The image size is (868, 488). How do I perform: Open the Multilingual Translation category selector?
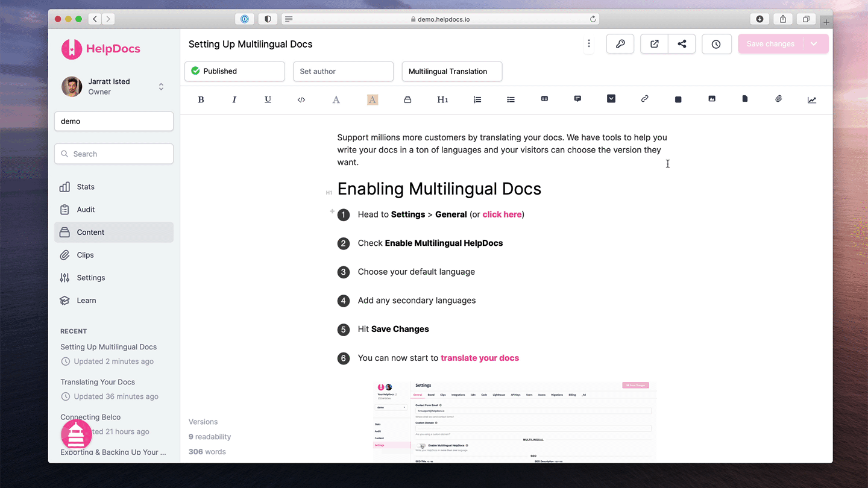[x=452, y=71]
